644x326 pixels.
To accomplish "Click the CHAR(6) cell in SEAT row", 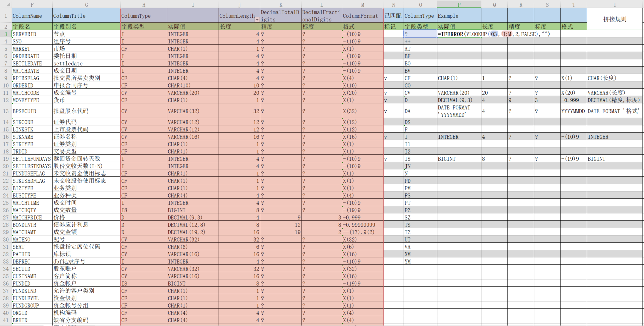I will (x=193, y=247).
